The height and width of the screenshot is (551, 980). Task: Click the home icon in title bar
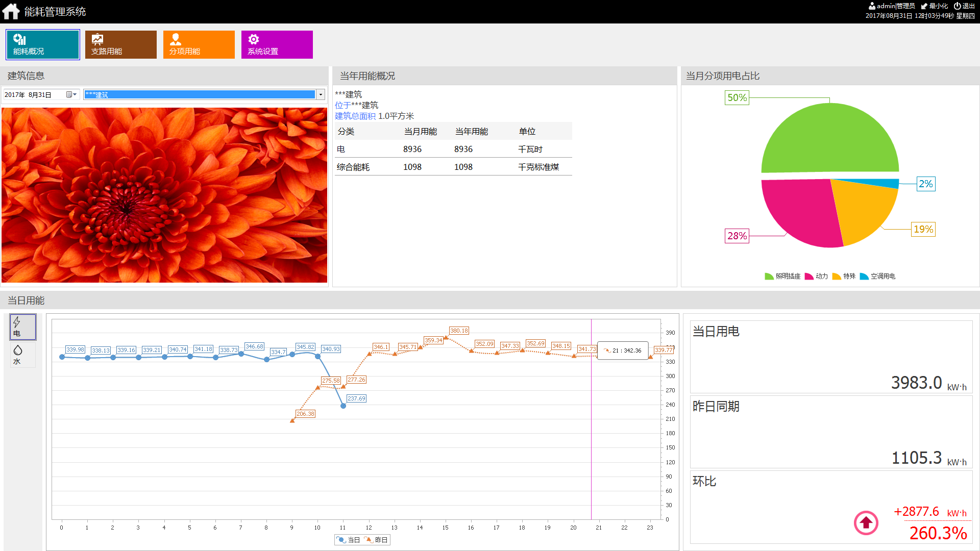pos(11,11)
